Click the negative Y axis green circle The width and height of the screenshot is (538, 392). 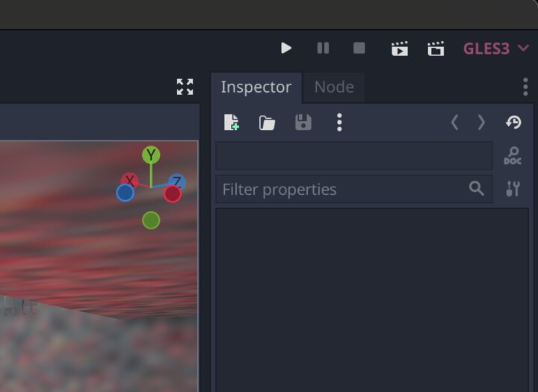point(151,220)
